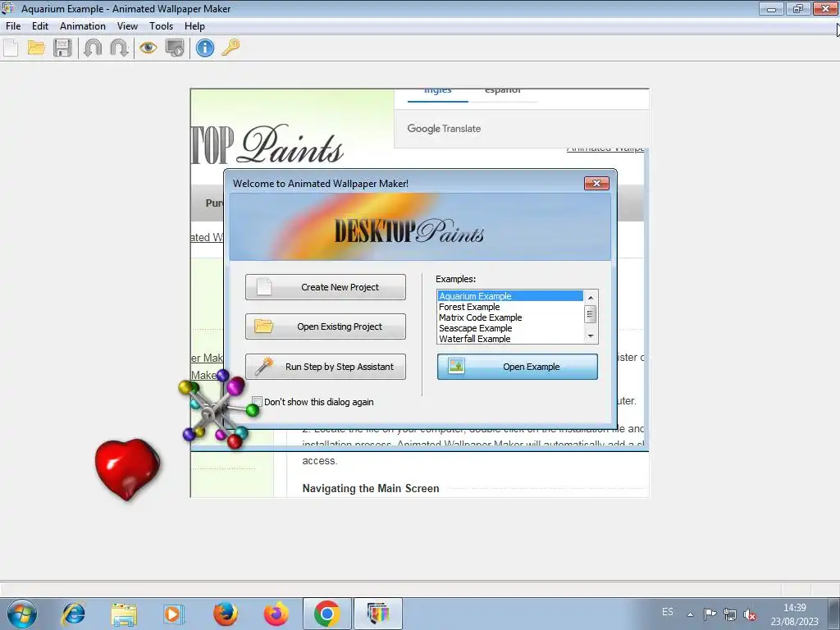Select Forest Example in the list
The height and width of the screenshot is (630, 840).
point(510,307)
